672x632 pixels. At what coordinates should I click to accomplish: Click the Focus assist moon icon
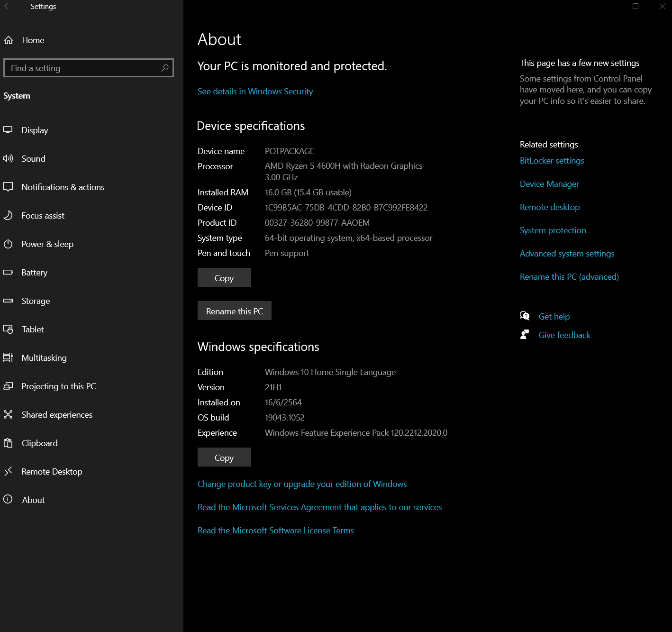pyautogui.click(x=8, y=215)
